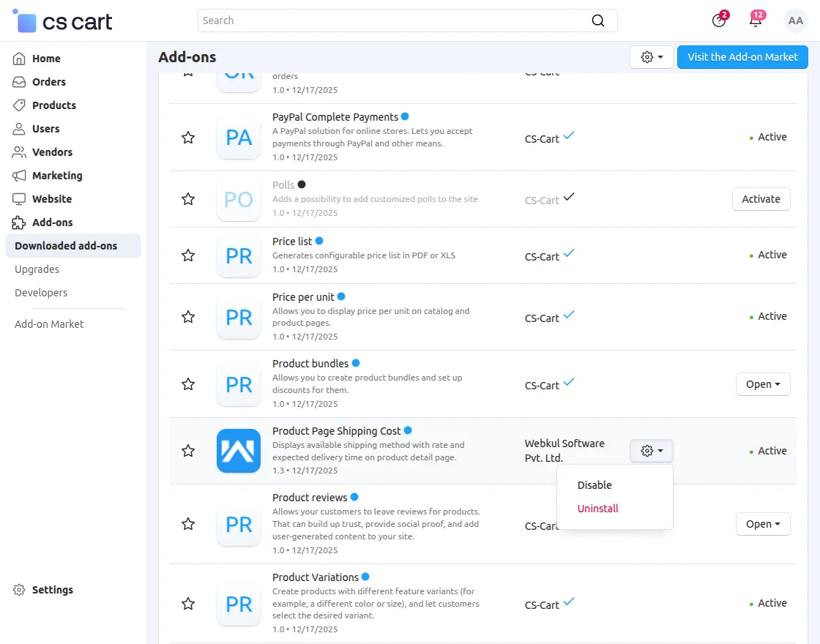This screenshot has height=644, width=820.
Task: Click the Webkul add-on logo icon
Action: 239,451
